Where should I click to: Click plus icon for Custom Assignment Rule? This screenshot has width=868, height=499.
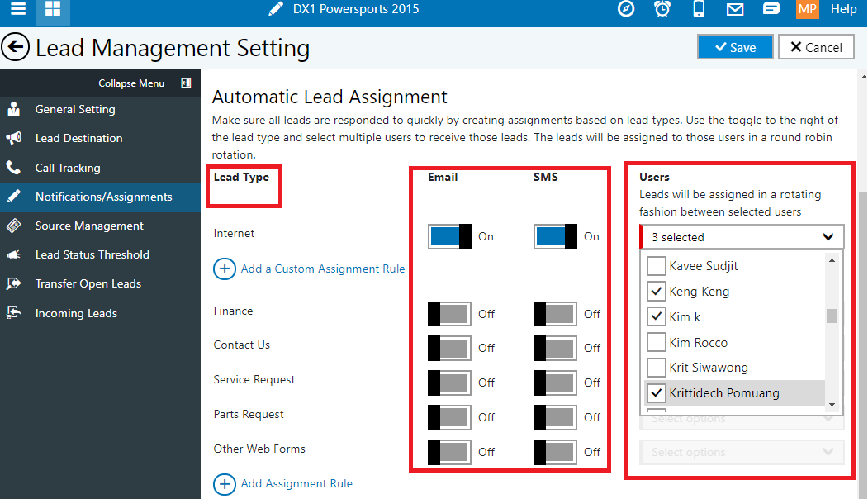224,269
